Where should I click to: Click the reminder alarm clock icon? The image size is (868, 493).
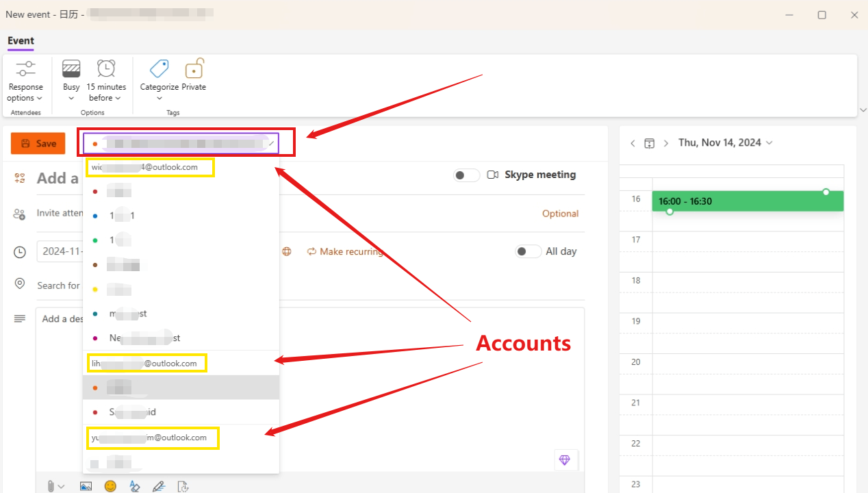tap(106, 68)
